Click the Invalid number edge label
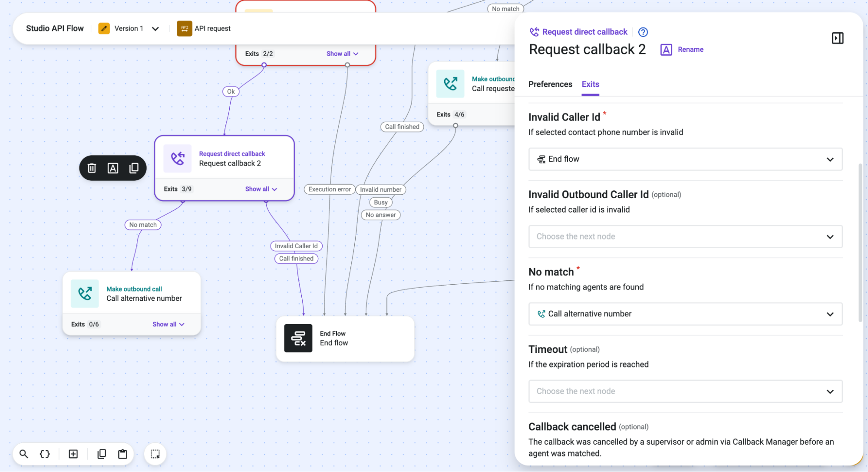 (380, 189)
